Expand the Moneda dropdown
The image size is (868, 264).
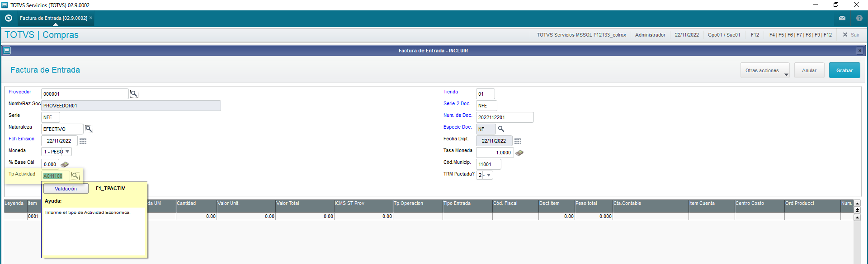coord(67,152)
